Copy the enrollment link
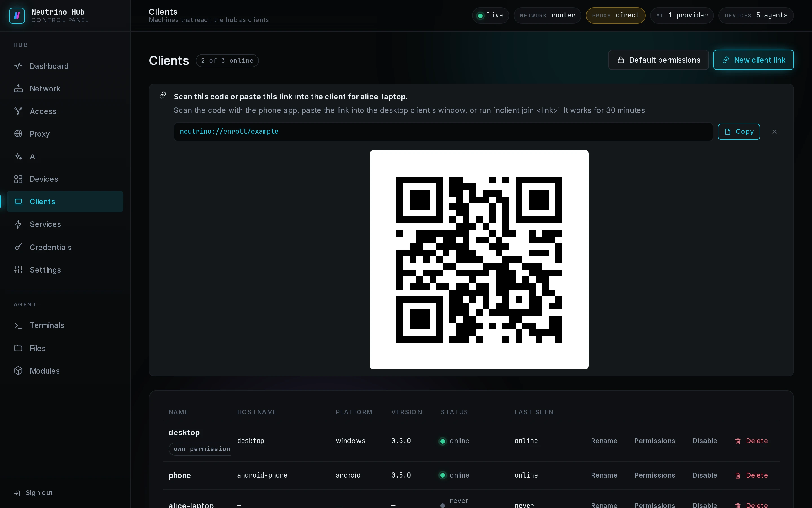This screenshot has width=812, height=508. point(738,132)
